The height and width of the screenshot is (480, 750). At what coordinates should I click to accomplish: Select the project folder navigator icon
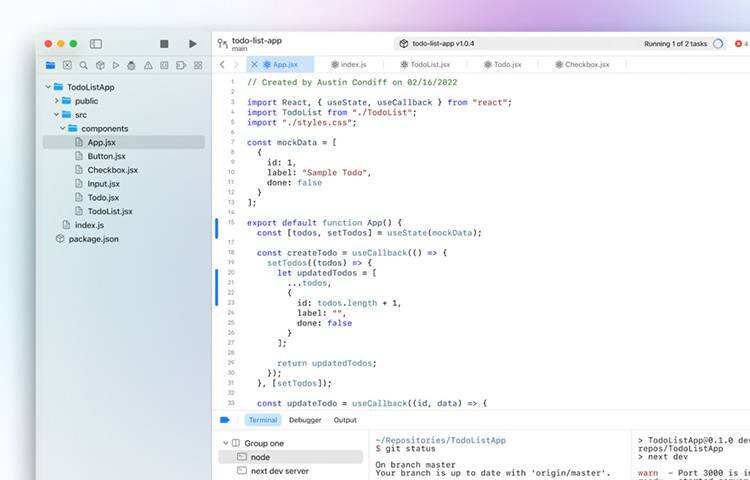click(x=50, y=65)
